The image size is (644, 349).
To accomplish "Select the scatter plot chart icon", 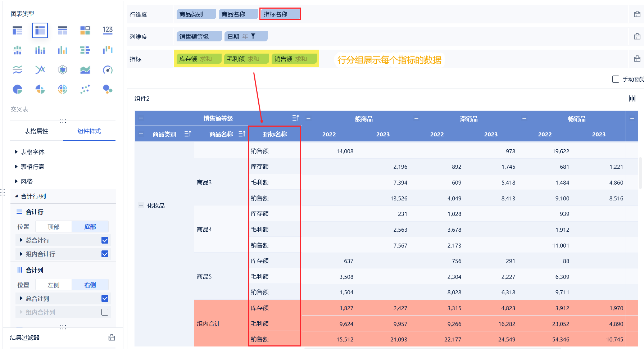I will tap(85, 89).
